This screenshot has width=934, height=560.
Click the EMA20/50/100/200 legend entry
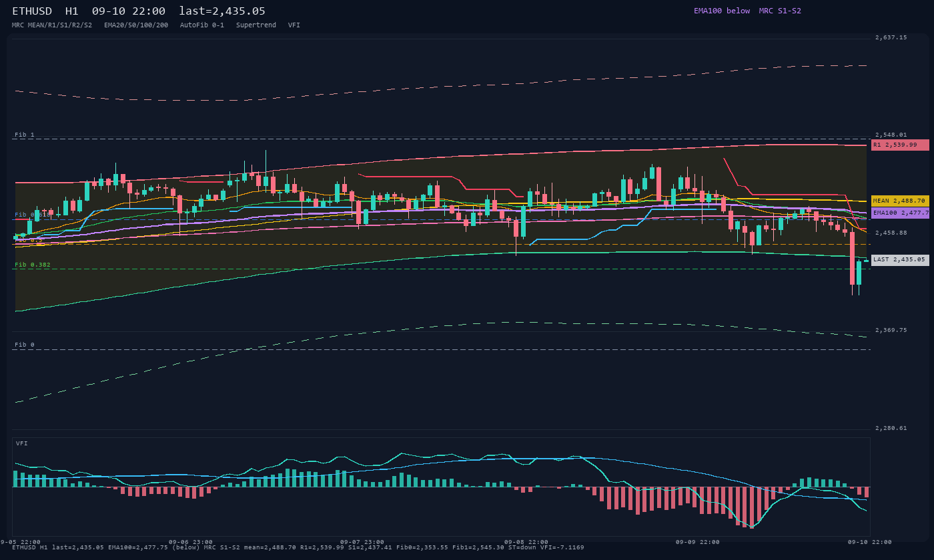click(x=136, y=25)
